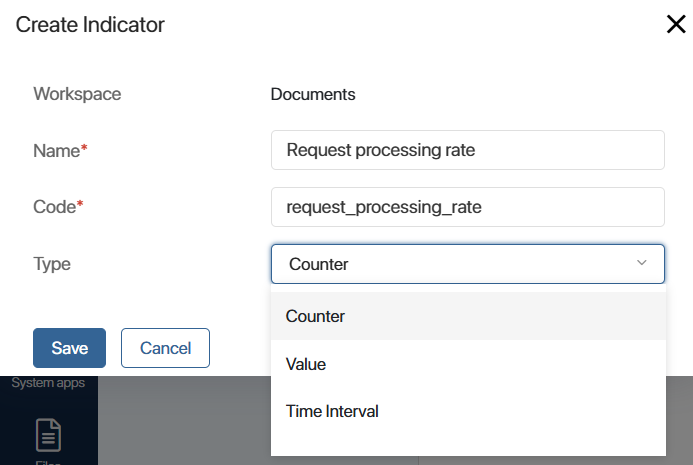Save the new indicator
Screen dimensions: 693x465
pyautogui.click(x=69, y=348)
